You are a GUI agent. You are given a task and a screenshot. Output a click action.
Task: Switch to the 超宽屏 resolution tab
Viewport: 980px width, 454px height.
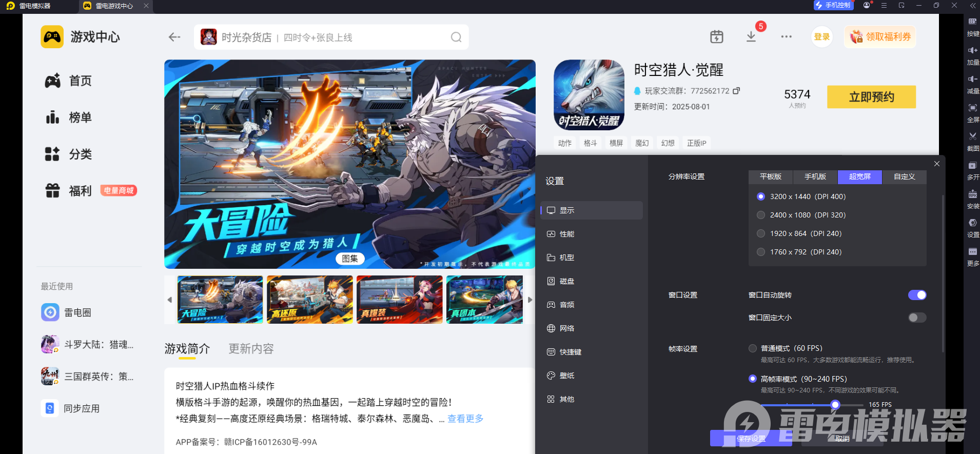pos(860,177)
